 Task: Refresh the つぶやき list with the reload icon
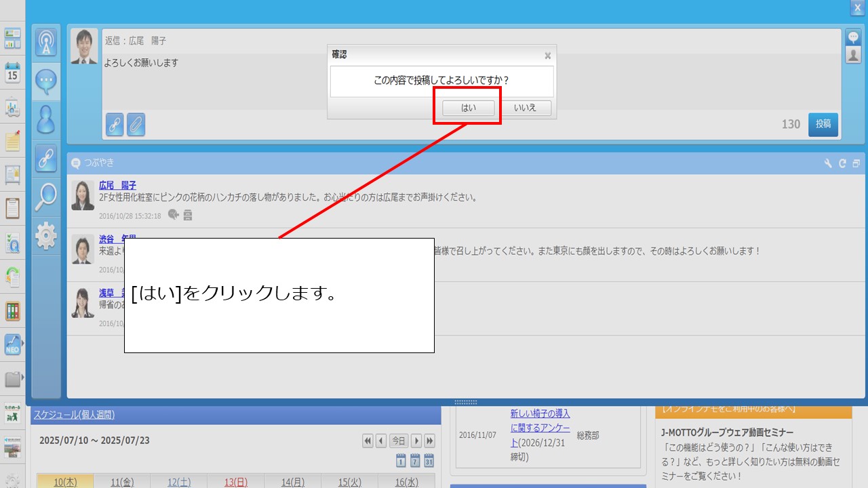pos(842,163)
